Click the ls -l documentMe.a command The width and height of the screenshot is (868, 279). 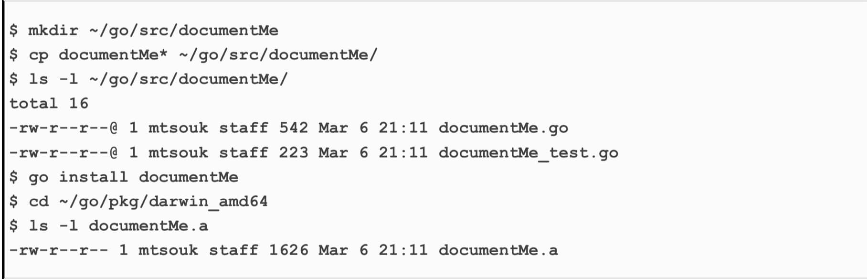pos(118,225)
